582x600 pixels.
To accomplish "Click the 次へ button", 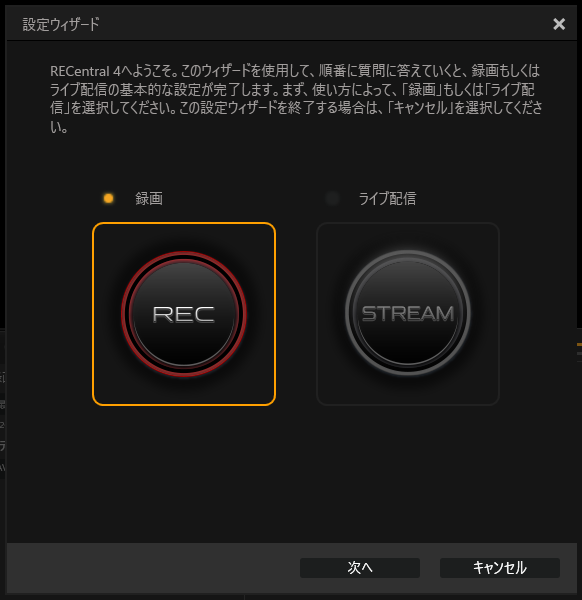I will [360, 567].
